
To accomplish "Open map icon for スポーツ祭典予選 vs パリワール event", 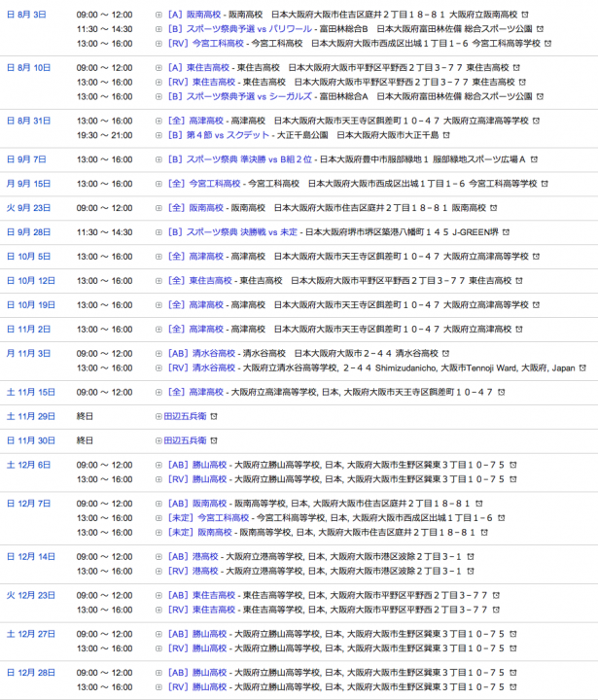I will coord(540,29).
